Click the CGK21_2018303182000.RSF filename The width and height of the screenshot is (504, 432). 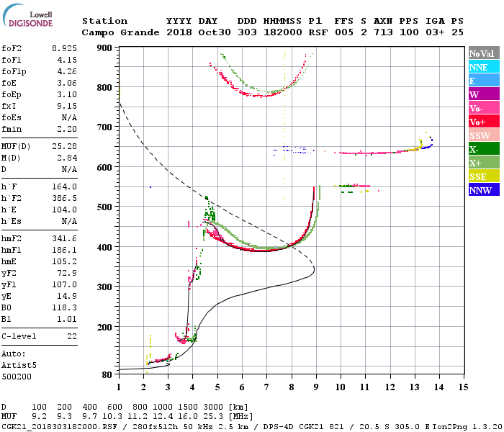pos(59,426)
